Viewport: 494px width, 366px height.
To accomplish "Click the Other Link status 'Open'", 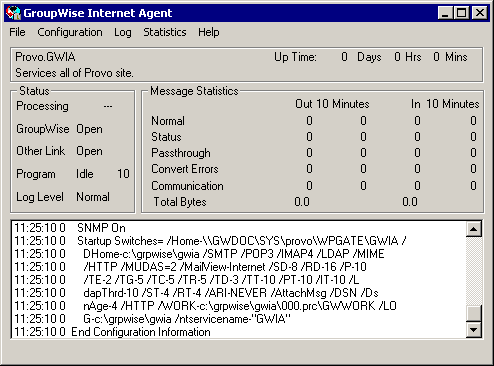I will (x=89, y=151).
